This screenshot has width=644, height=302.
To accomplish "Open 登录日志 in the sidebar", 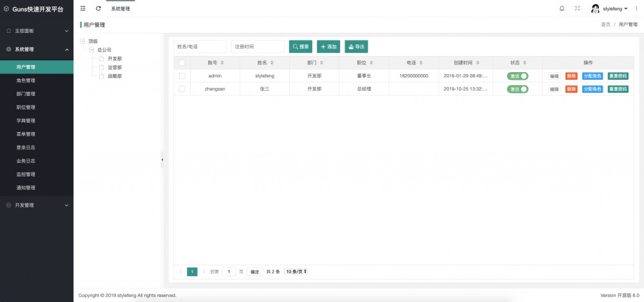I will click(x=37, y=147).
